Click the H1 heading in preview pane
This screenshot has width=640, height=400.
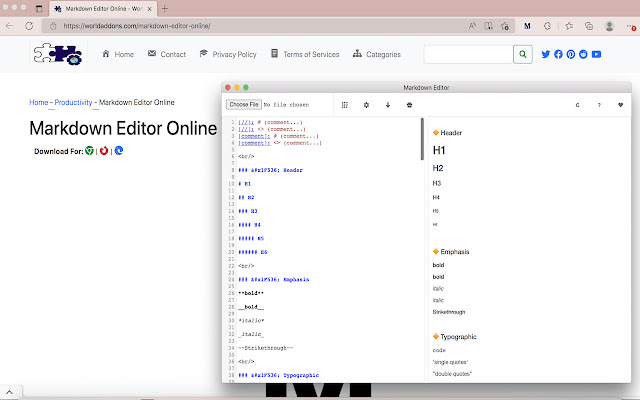pos(439,150)
